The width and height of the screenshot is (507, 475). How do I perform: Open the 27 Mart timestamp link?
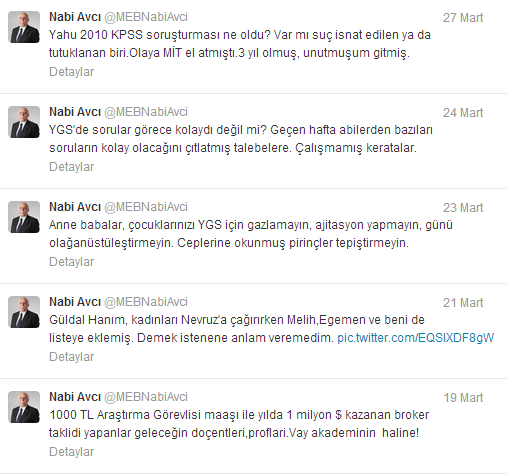click(463, 18)
